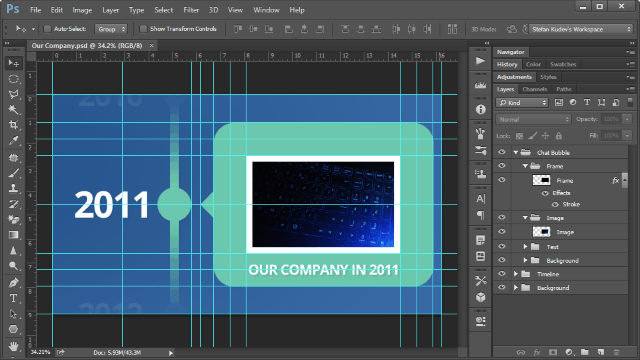Select the Image layer thumbnail
Image resolution: width=640 pixels, height=360 pixels.
tap(541, 232)
